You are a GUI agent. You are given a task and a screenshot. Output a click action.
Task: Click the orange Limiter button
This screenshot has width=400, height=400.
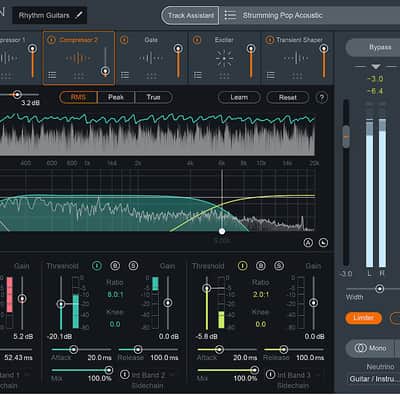[363, 318]
